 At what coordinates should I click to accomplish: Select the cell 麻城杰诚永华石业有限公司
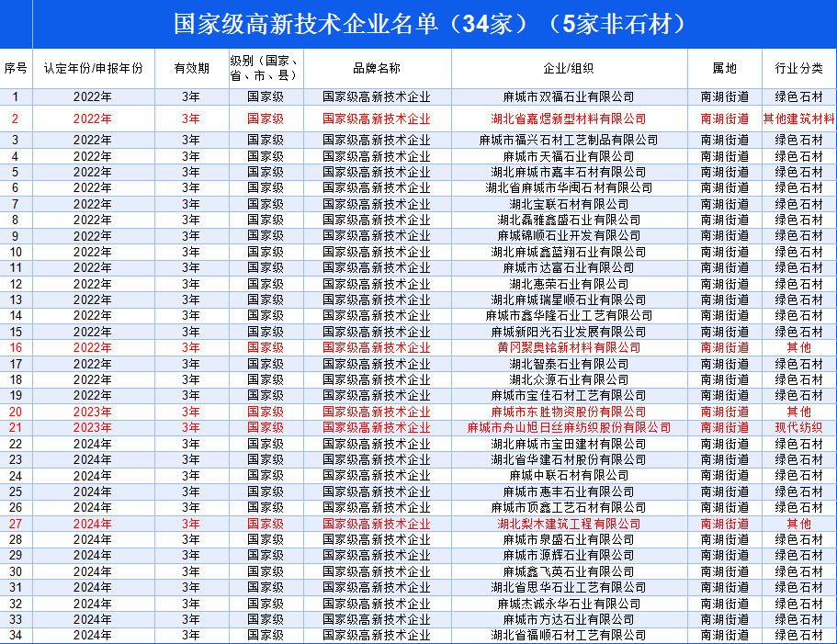[x=569, y=604]
